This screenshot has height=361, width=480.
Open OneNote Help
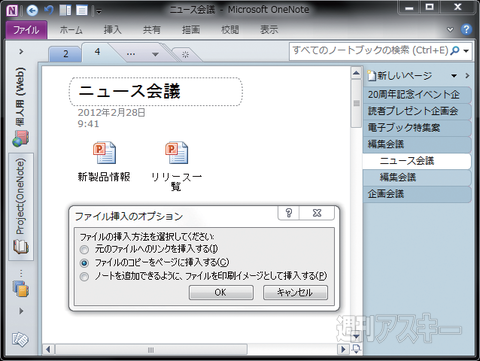coord(466,29)
